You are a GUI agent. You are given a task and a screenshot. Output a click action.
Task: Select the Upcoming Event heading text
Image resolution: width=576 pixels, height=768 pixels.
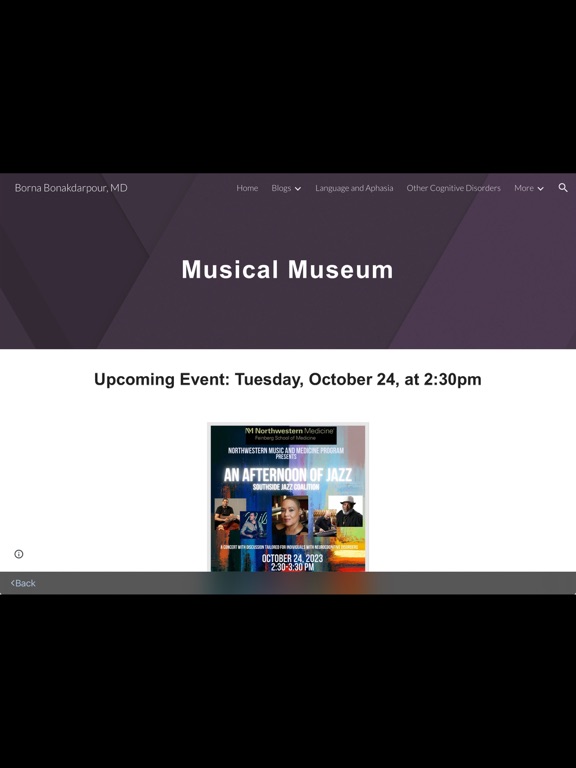coord(288,379)
